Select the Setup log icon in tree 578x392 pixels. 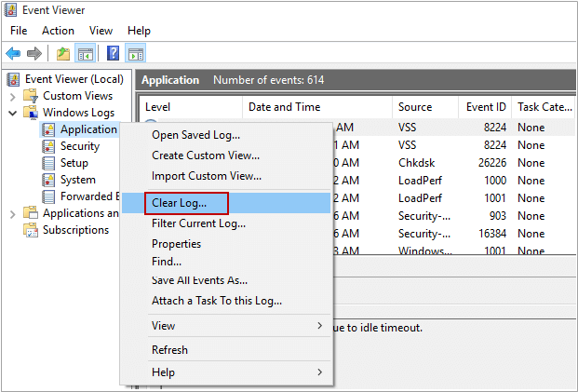[x=49, y=163]
